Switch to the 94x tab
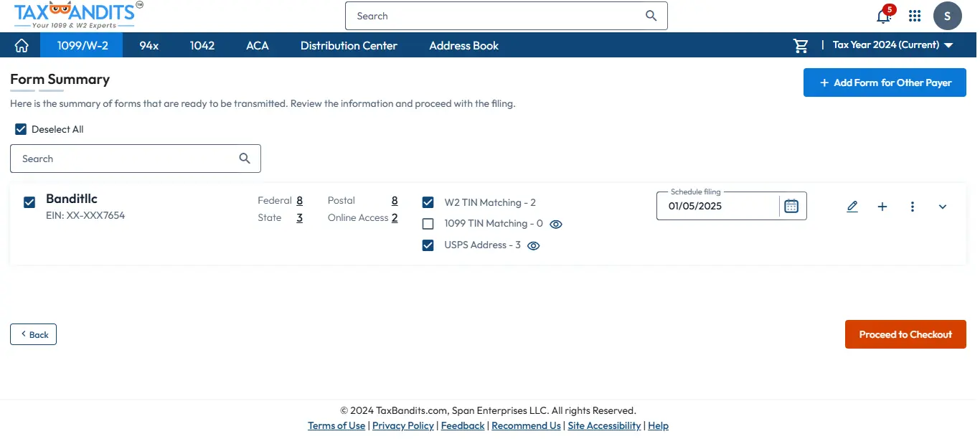 click(149, 45)
